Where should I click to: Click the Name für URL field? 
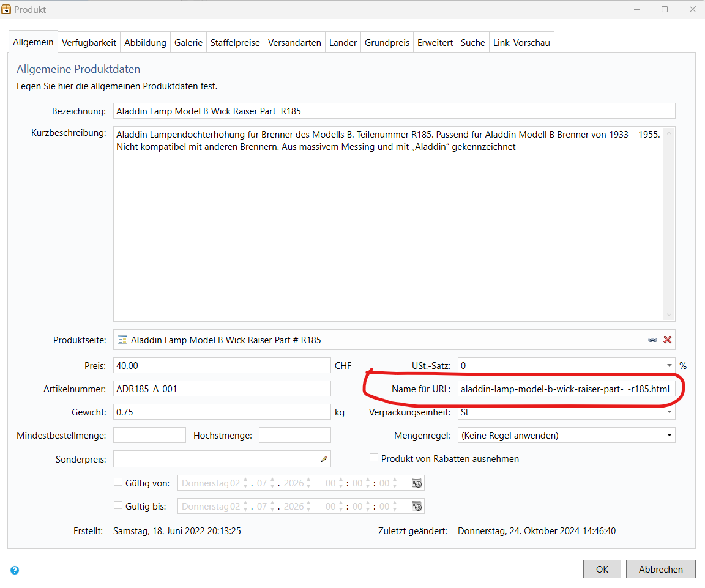tap(567, 389)
